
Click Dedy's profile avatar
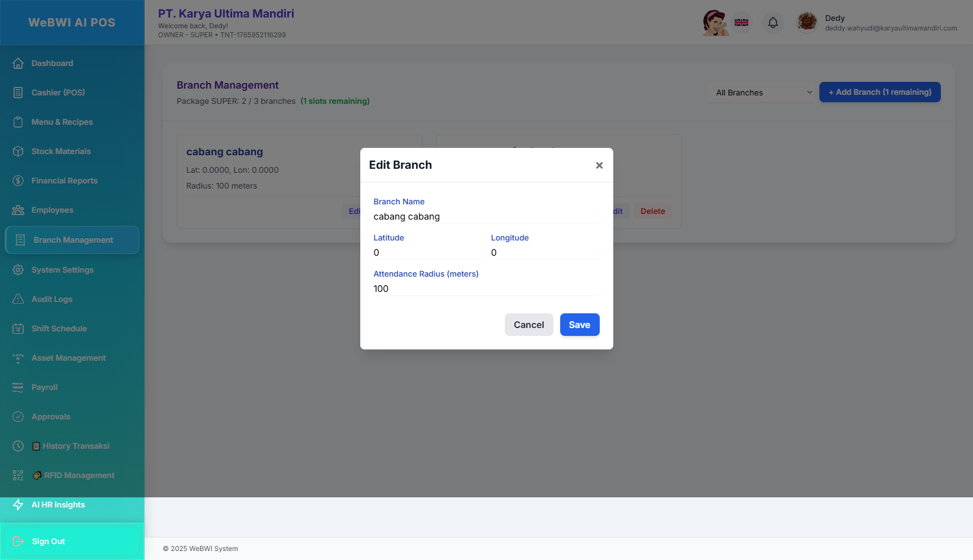tap(807, 23)
